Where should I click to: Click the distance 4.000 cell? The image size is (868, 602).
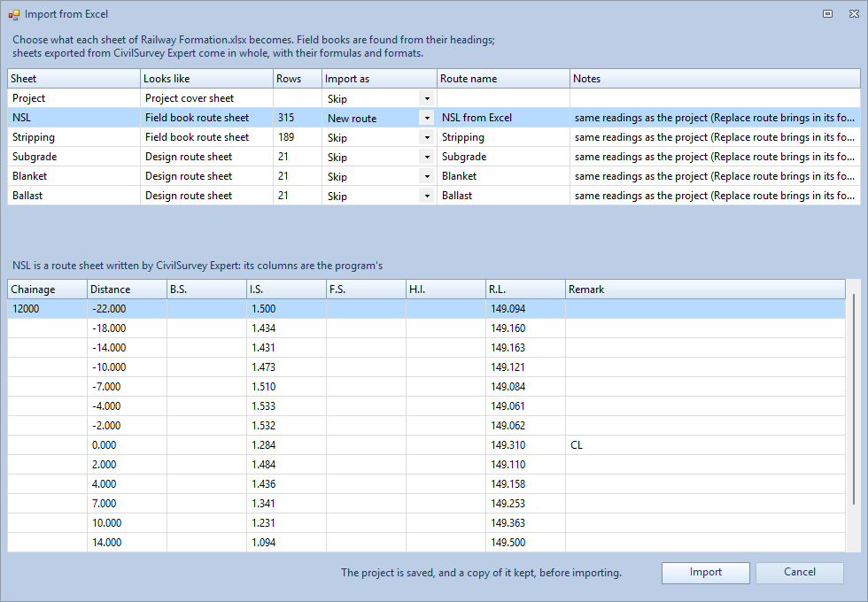[127, 483]
